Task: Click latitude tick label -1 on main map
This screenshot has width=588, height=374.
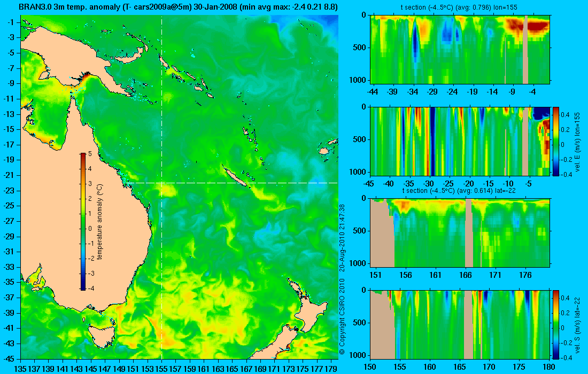Action: point(10,22)
